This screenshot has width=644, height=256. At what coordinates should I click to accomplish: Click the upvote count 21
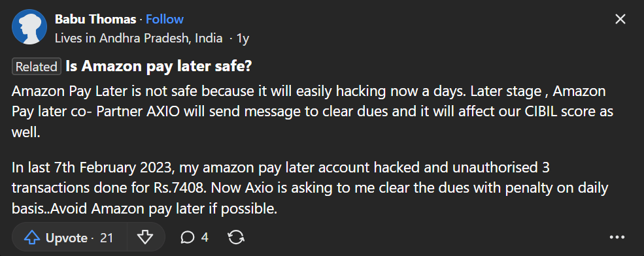click(107, 238)
